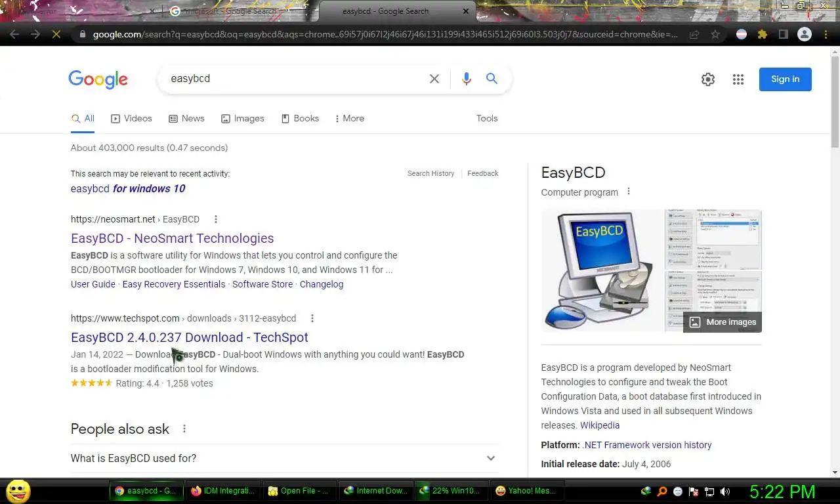Image resolution: width=840 pixels, height=504 pixels.
Task: Open the Feedback link
Action: (x=483, y=173)
